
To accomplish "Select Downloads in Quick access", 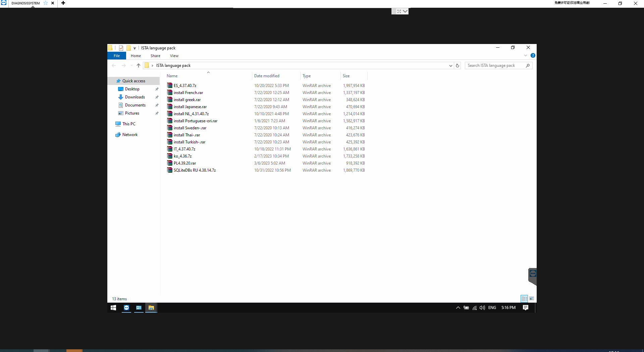I will pyautogui.click(x=135, y=97).
